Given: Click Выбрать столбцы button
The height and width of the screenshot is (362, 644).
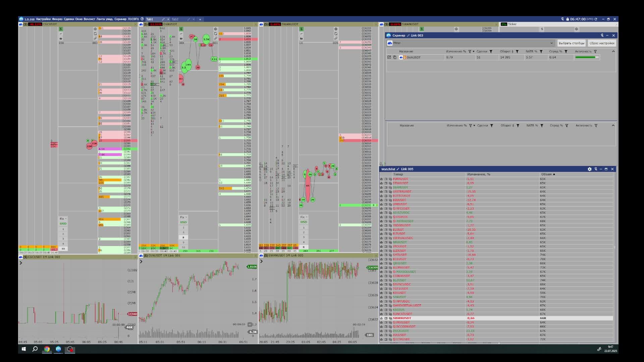Looking at the screenshot, I should (571, 43).
